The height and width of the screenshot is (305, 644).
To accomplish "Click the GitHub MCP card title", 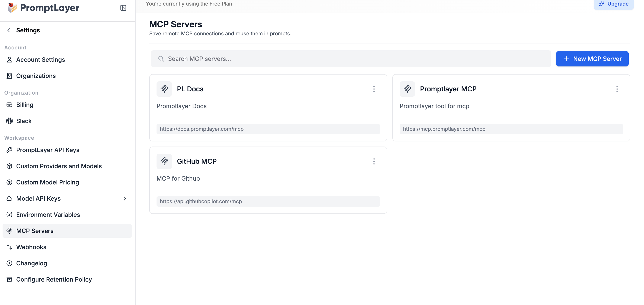I will pyautogui.click(x=197, y=161).
